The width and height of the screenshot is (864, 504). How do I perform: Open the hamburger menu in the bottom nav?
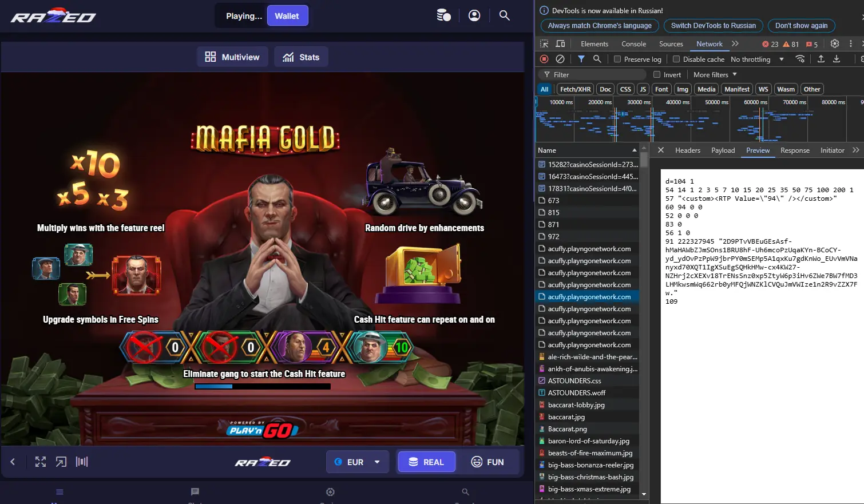(60, 492)
